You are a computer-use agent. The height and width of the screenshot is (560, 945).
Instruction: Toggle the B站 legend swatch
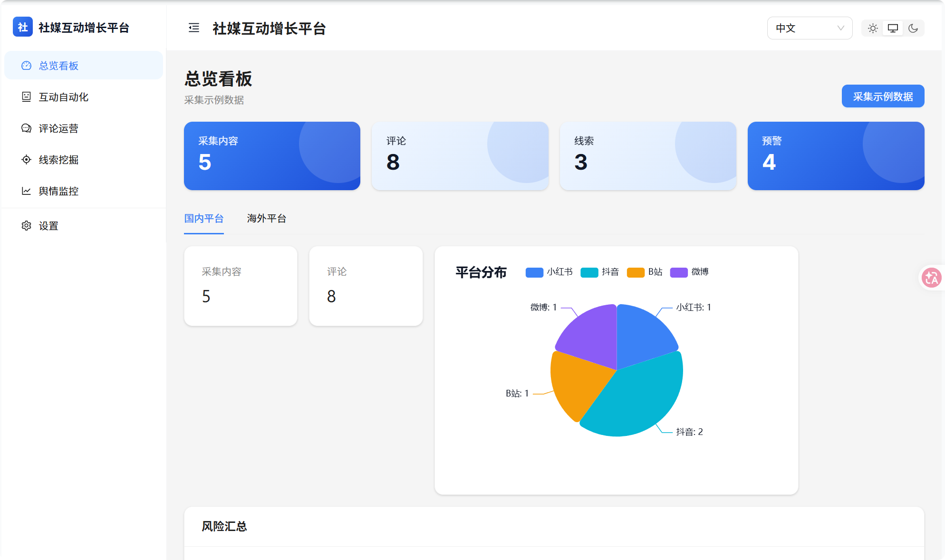pyautogui.click(x=636, y=272)
